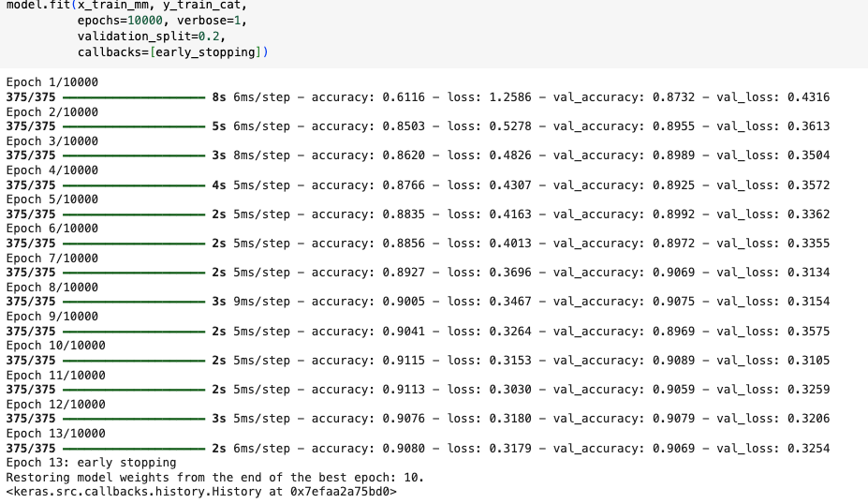Click training accuracy value 0.8503

[x=404, y=126]
